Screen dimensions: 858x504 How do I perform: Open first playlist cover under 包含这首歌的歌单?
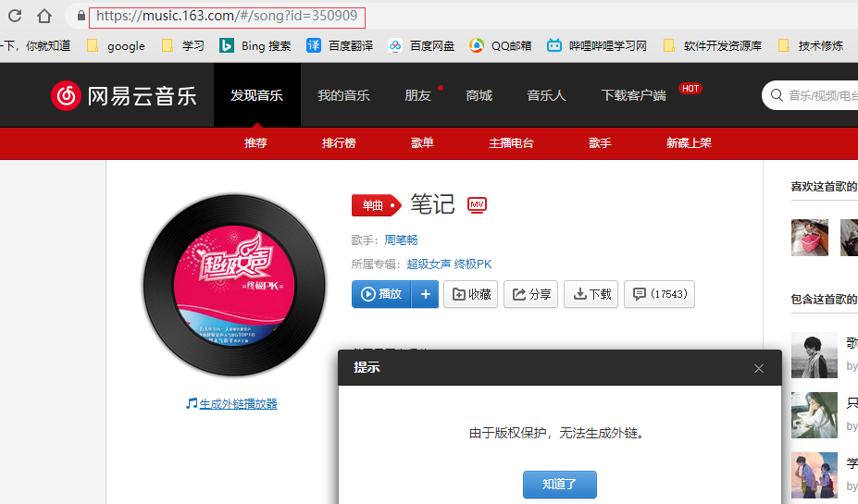tap(814, 355)
